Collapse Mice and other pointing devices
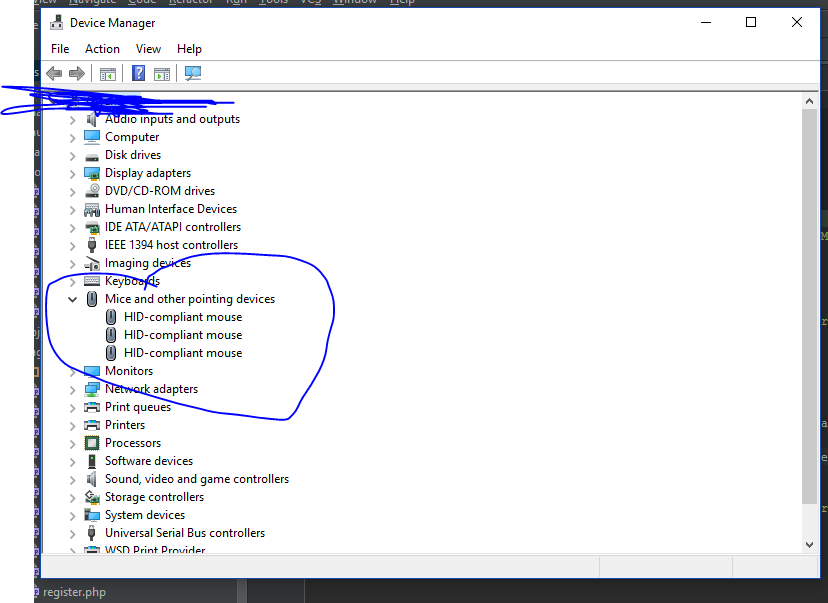828x603 pixels. point(72,299)
